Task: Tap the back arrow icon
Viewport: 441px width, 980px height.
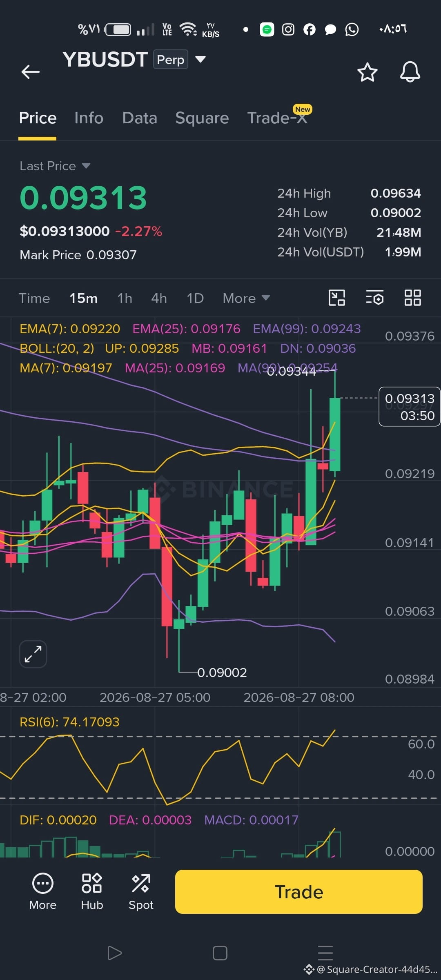Action: pyautogui.click(x=31, y=72)
